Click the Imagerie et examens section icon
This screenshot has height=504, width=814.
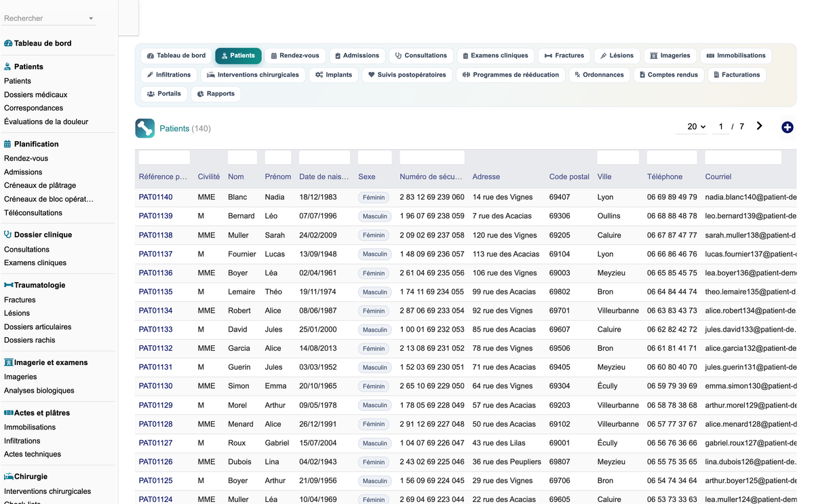(9, 362)
